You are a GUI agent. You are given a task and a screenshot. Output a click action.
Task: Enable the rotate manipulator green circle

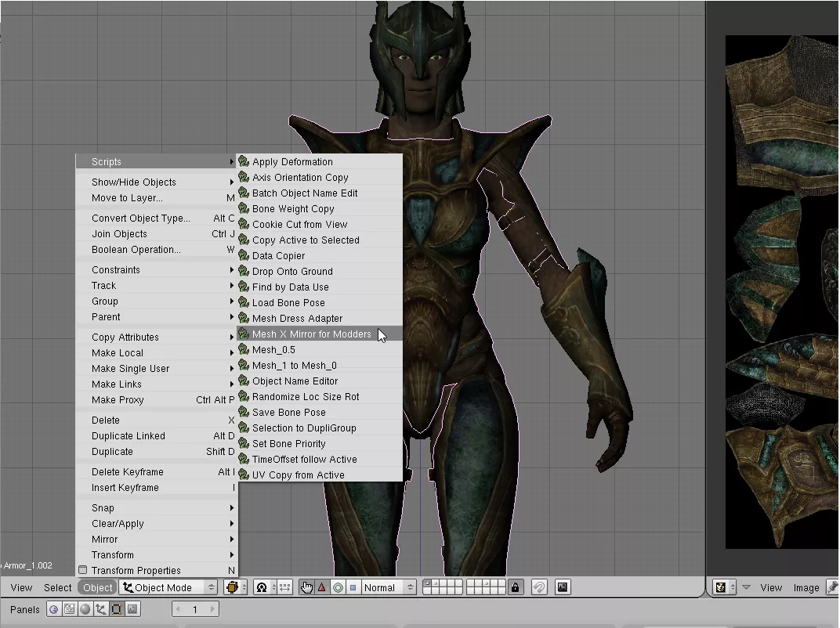[338, 587]
